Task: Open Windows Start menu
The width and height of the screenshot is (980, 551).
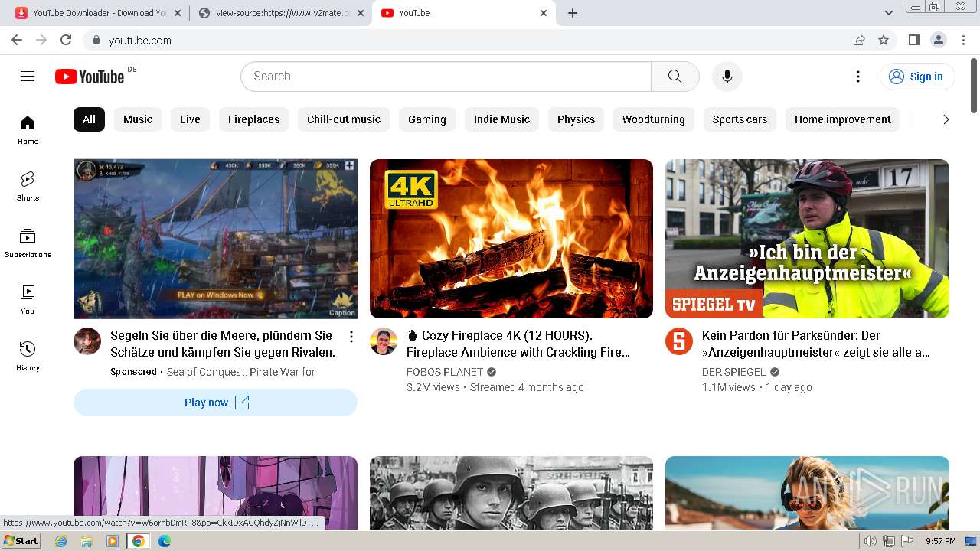Action: pyautogui.click(x=21, y=541)
